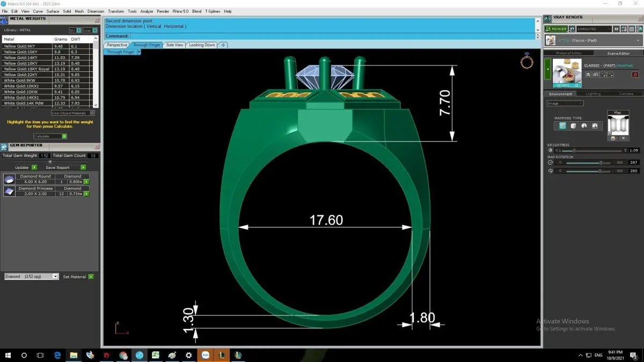644x362 pixels.
Task: Select the White Gold:14K PdW row
Action: click(47, 103)
